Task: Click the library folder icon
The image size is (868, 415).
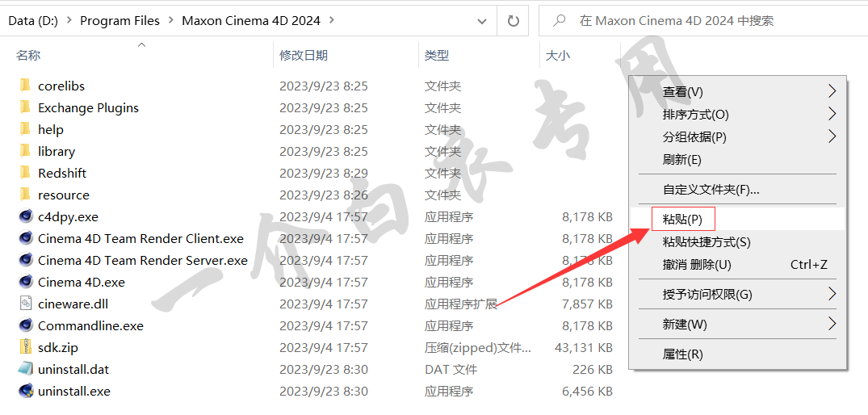Action: [x=25, y=151]
